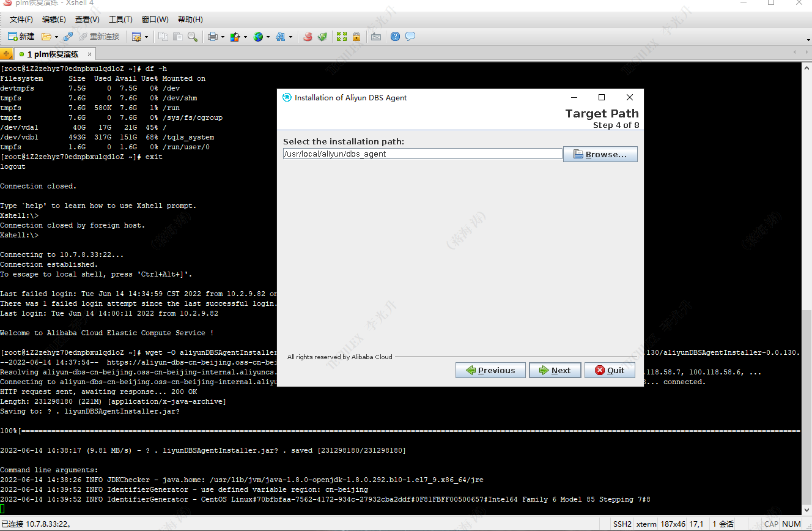Click the find magnifier icon in toolbar

click(193, 37)
